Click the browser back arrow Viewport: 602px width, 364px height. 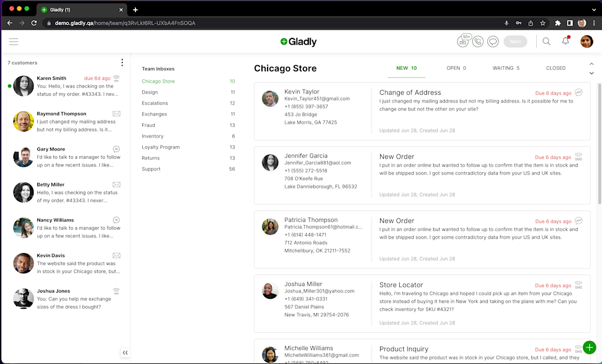click(9, 23)
